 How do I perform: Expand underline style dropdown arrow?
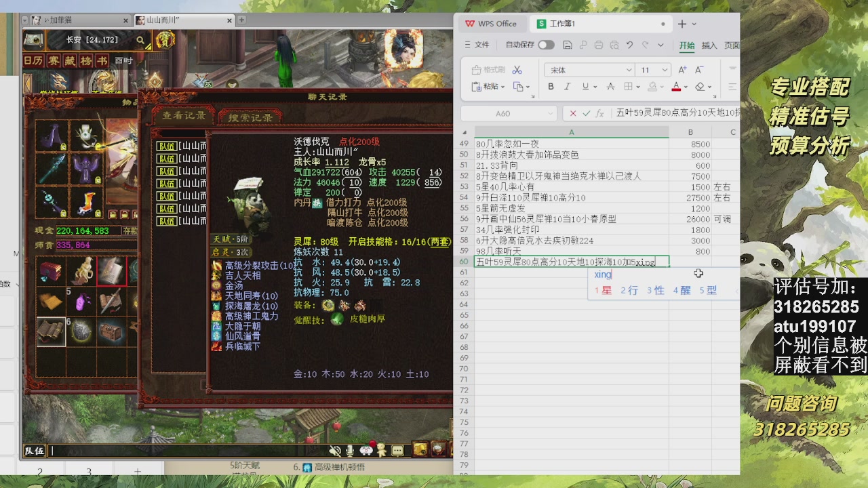pyautogui.click(x=595, y=87)
